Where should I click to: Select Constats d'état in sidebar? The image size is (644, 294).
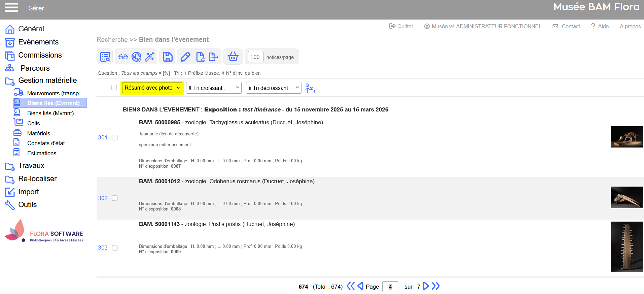pos(46,143)
